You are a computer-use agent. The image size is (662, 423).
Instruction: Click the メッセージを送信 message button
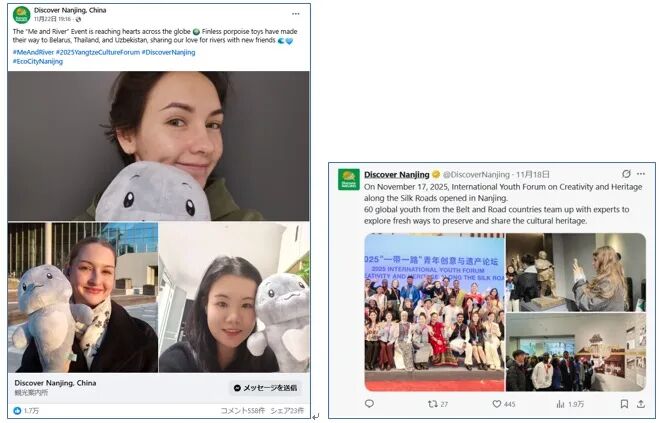point(266,388)
